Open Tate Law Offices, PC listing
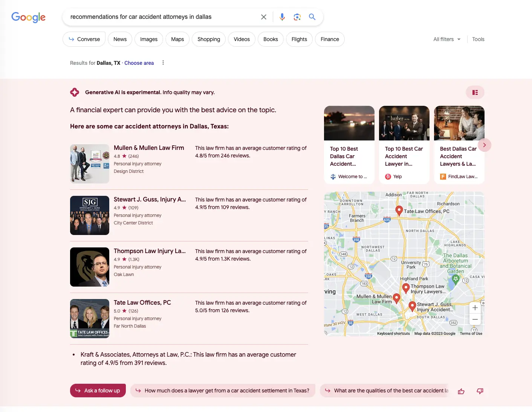 click(142, 303)
